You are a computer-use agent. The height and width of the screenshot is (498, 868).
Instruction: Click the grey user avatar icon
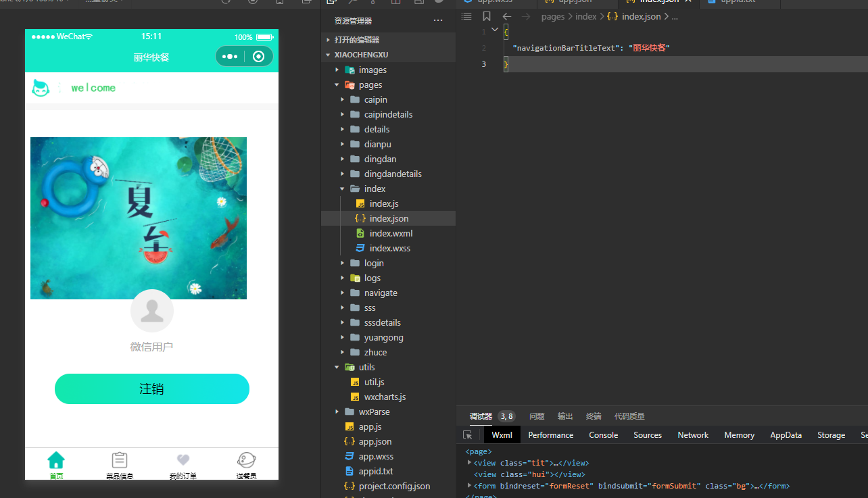152,311
